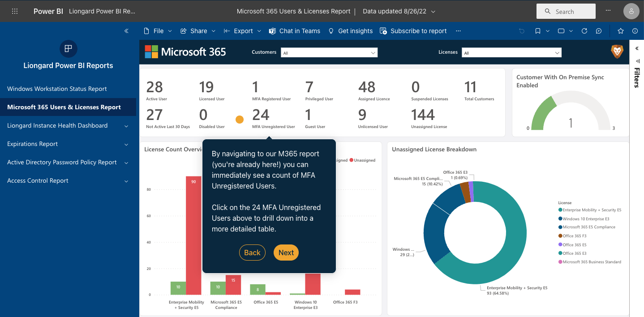
Task: Click the reset to default undo icon
Action: click(x=521, y=31)
